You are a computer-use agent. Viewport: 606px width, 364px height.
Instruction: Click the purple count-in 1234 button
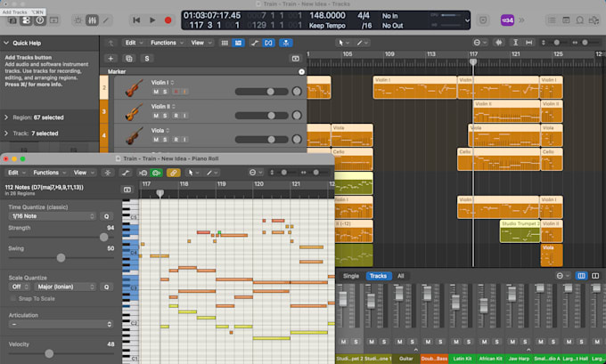(x=507, y=20)
